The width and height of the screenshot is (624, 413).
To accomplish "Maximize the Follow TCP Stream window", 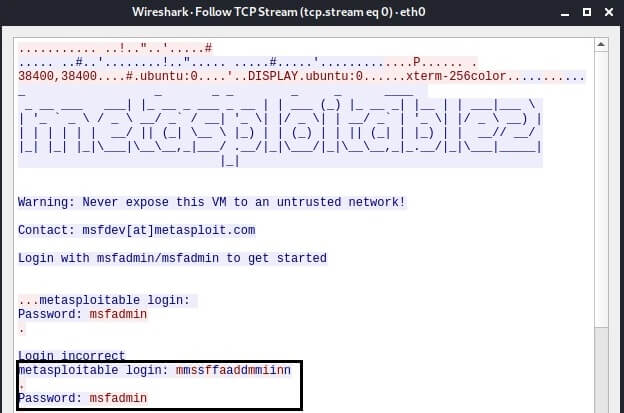I will click(x=587, y=12).
